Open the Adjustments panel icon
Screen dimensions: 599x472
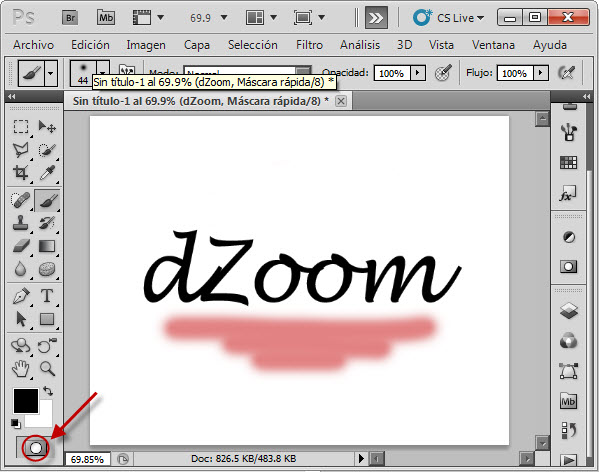pos(568,237)
